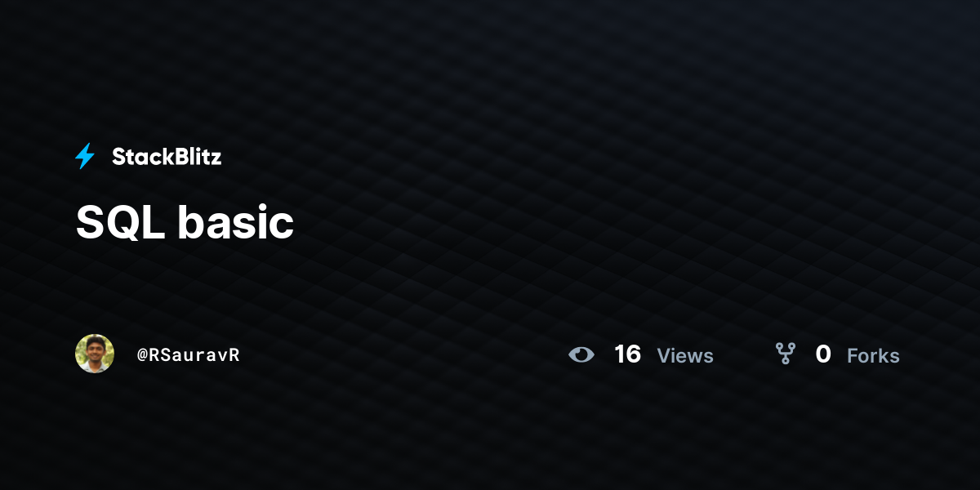Click the Forks label
The image size is (980, 490).
pyautogui.click(x=873, y=356)
